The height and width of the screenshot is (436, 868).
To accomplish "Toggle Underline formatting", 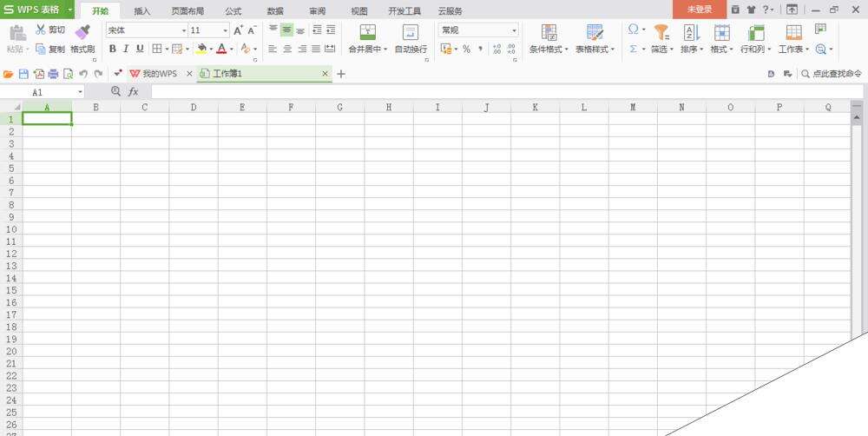I will coord(140,49).
